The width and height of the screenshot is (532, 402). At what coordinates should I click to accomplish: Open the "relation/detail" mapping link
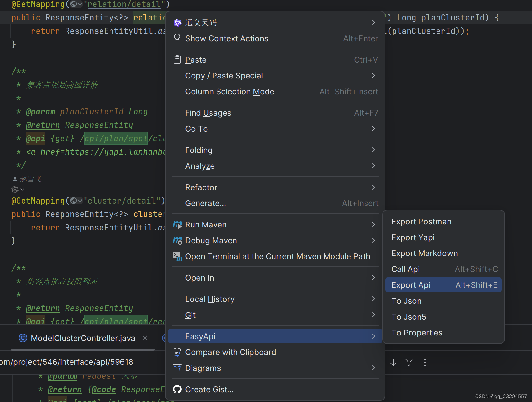pyautogui.click(x=124, y=4)
